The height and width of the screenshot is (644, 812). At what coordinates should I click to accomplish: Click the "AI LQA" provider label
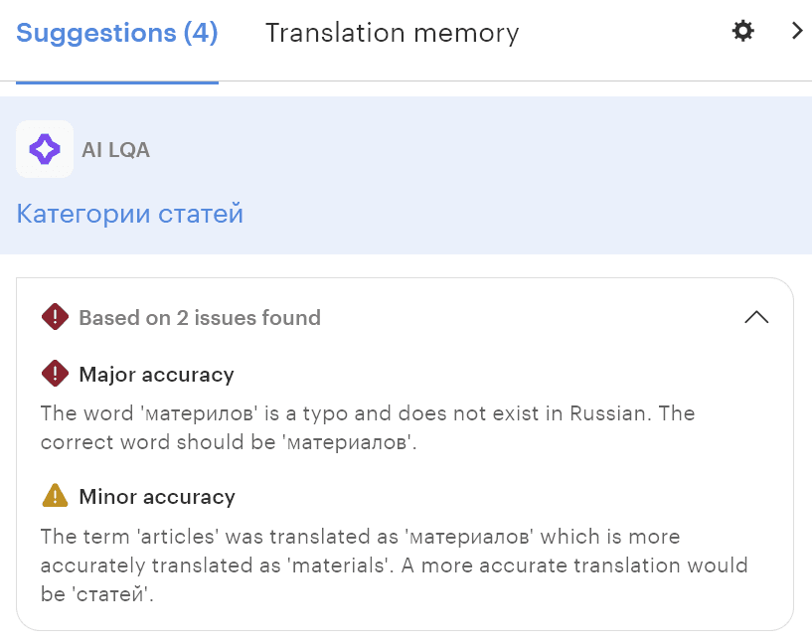click(115, 150)
